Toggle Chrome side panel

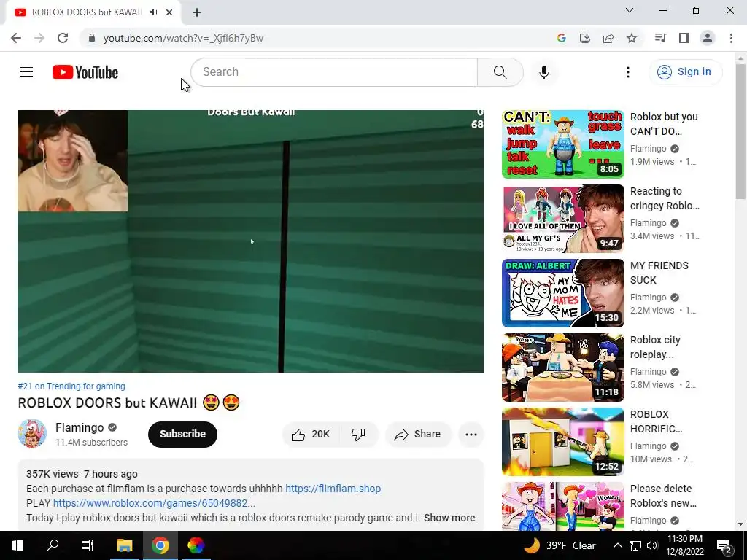684,38
